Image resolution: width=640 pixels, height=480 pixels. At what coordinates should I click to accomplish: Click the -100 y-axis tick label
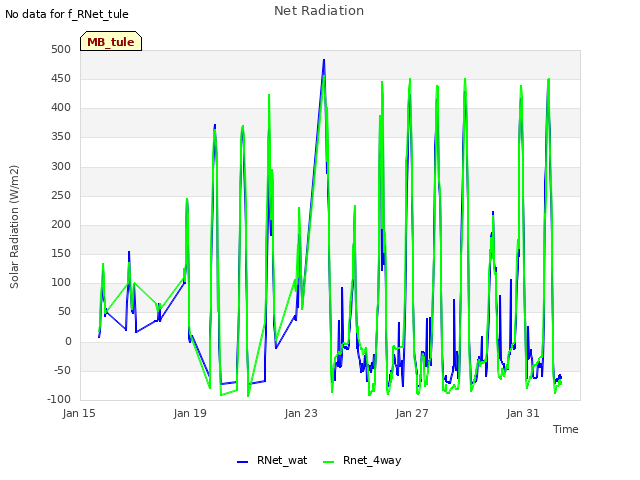(x=59, y=399)
